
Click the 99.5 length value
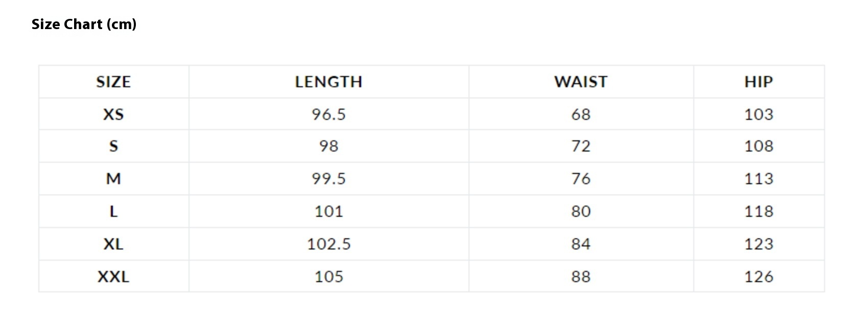coord(329,179)
